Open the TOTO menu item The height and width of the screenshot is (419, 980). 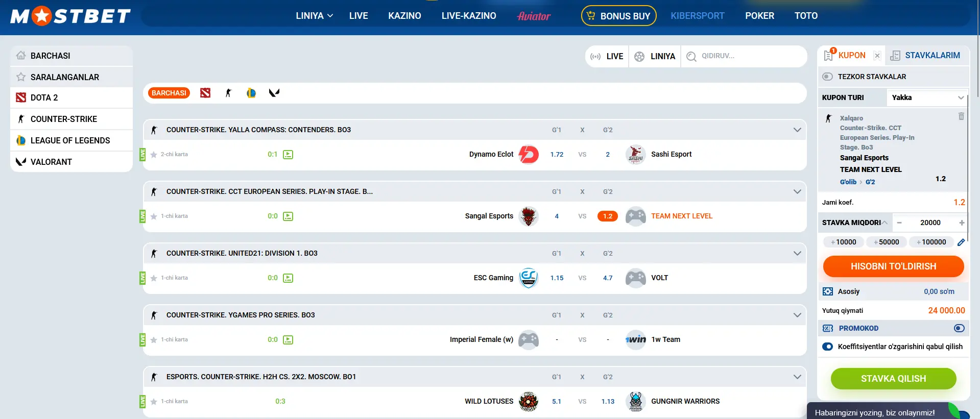(806, 16)
